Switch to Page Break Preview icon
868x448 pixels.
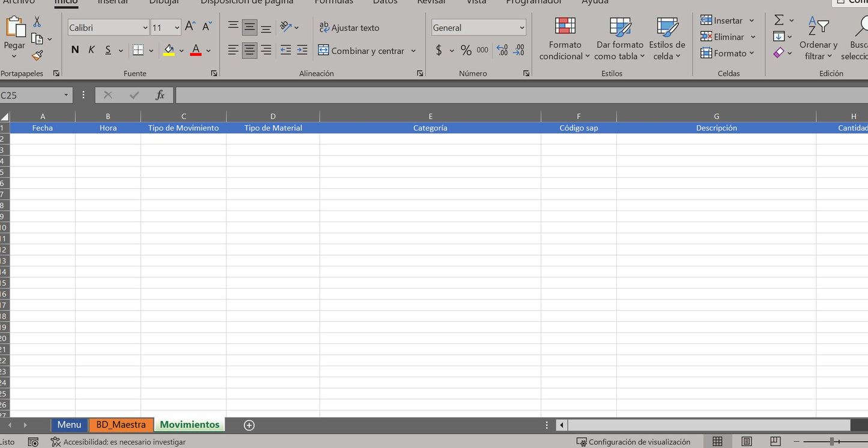point(775,442)
